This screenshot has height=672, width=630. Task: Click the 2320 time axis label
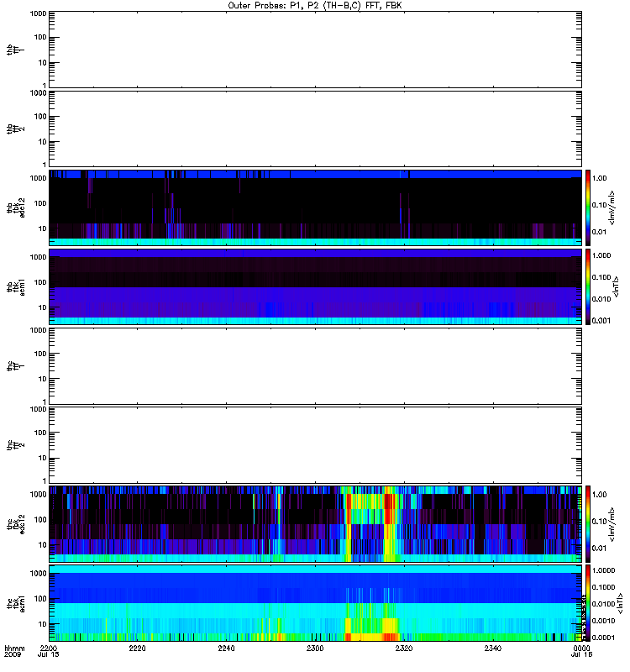click(x=404, y=648)
